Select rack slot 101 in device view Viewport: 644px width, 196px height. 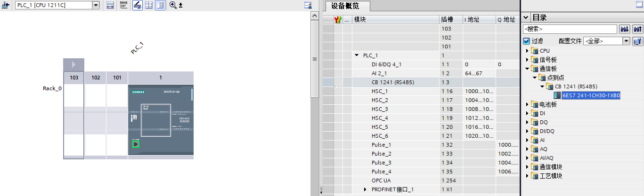[x=117, y=116]
